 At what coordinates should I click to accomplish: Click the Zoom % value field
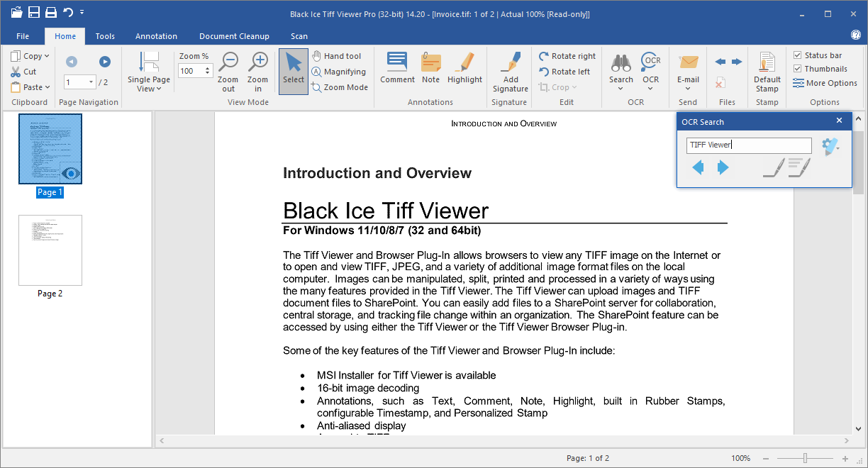(190, 71)
